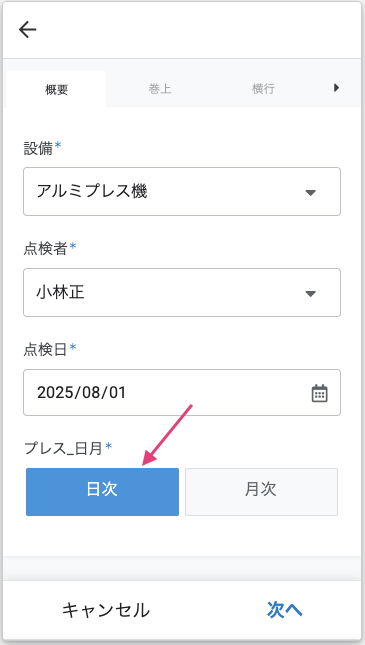Switch to the 横行 tab
Image resolution: width=365 pixels, height=645 pixels.
[263, 89]
